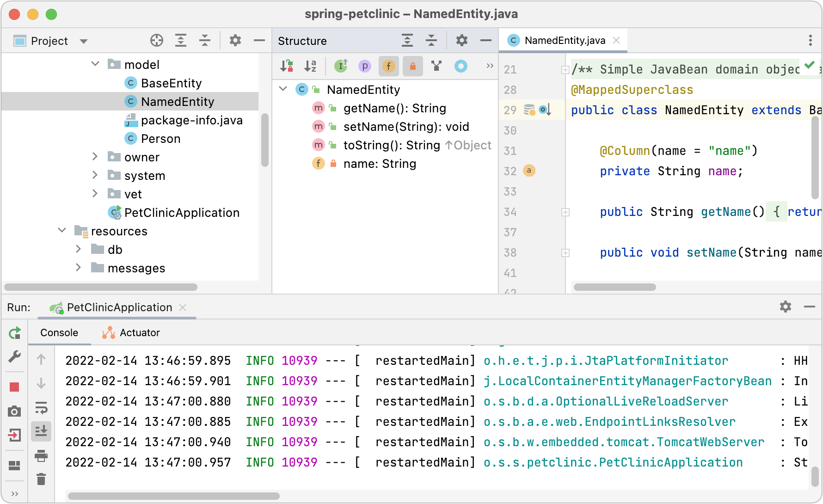Viewport: 823px width, 504px height.
Task: Rerun PetClinicApplication using the rerun icon
Action: point(15,333)
